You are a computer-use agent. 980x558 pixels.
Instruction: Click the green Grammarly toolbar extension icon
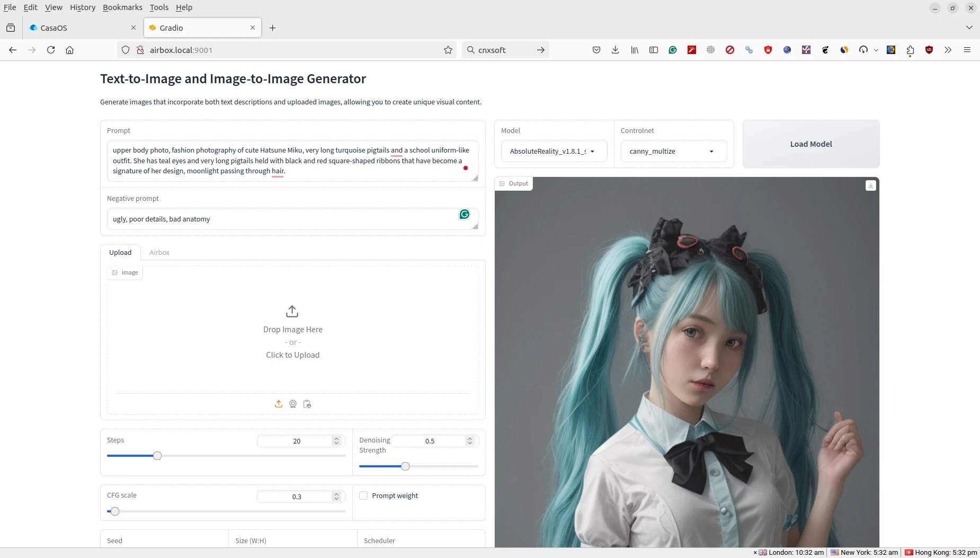tap(673, 50)
